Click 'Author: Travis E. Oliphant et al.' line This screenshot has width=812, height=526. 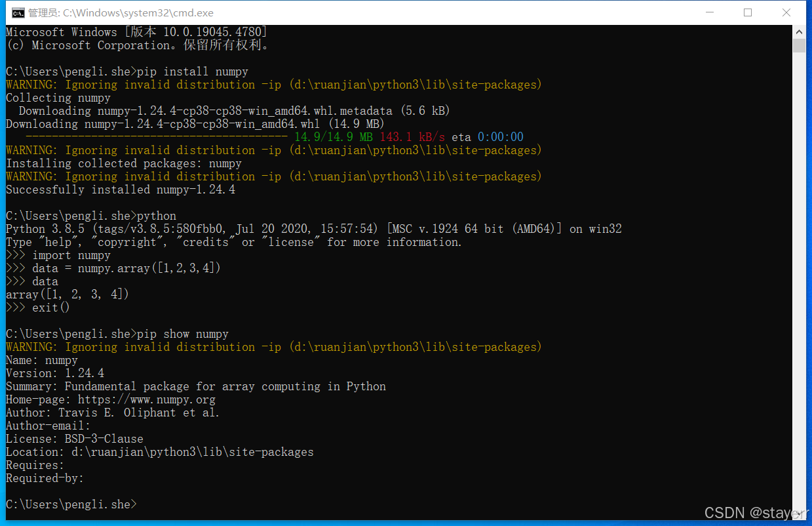[113, 413]
